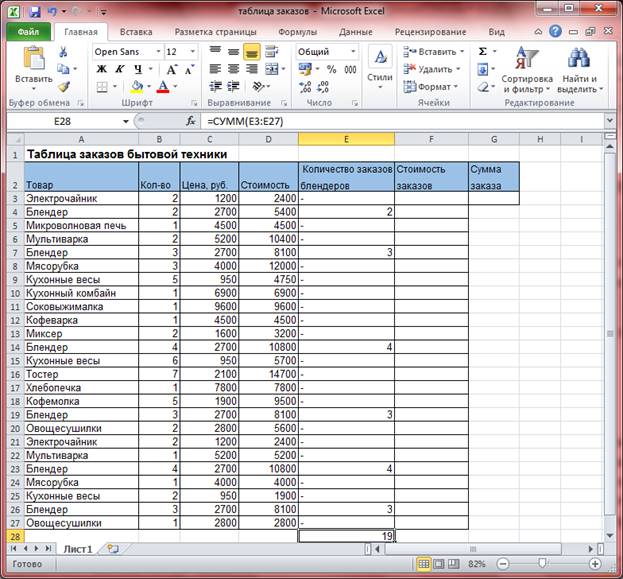The width and height of the screenshot is (623, 579).
Task: Select the Format Painter brush icon
Action: (64, 86)
